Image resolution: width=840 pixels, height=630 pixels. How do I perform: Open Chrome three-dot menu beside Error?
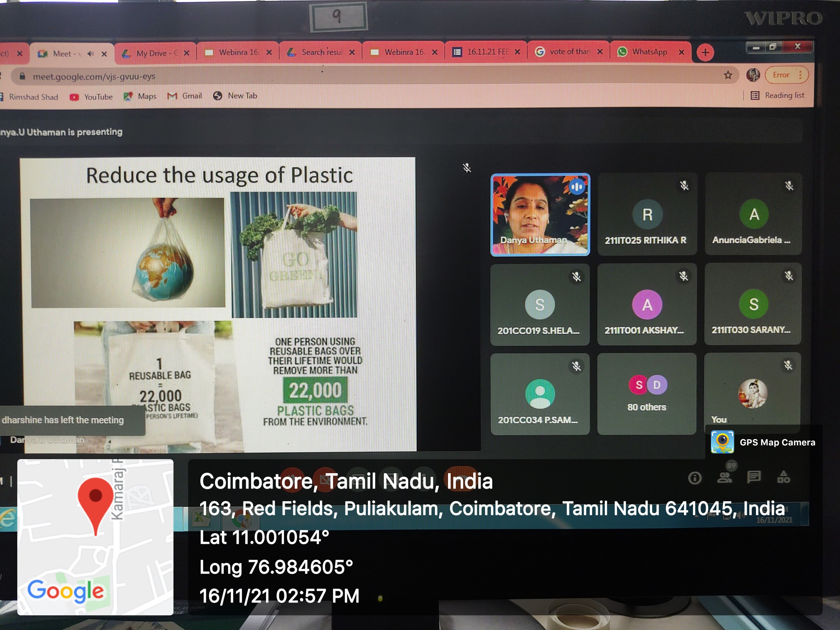800,74
